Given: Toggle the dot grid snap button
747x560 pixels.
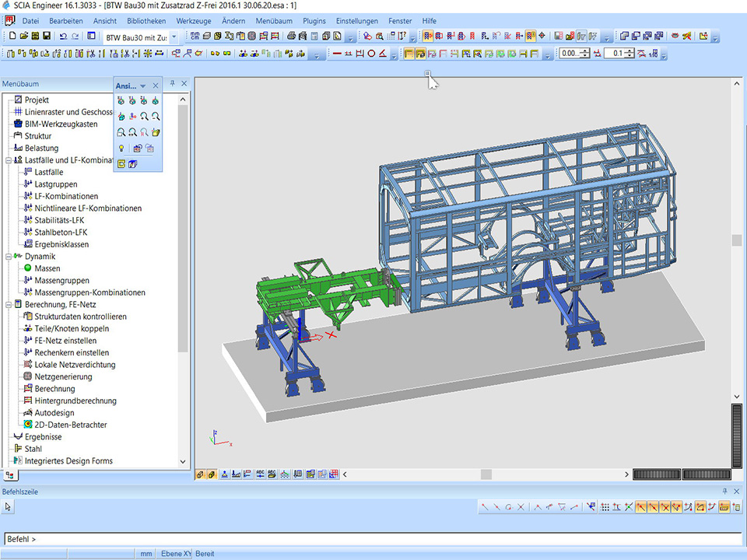Looking at the screenshot, I should pyautogui.click(x=605, y=507).
